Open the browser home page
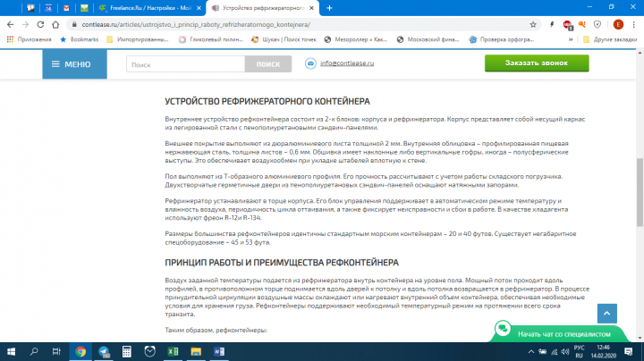 coord(55,25)
